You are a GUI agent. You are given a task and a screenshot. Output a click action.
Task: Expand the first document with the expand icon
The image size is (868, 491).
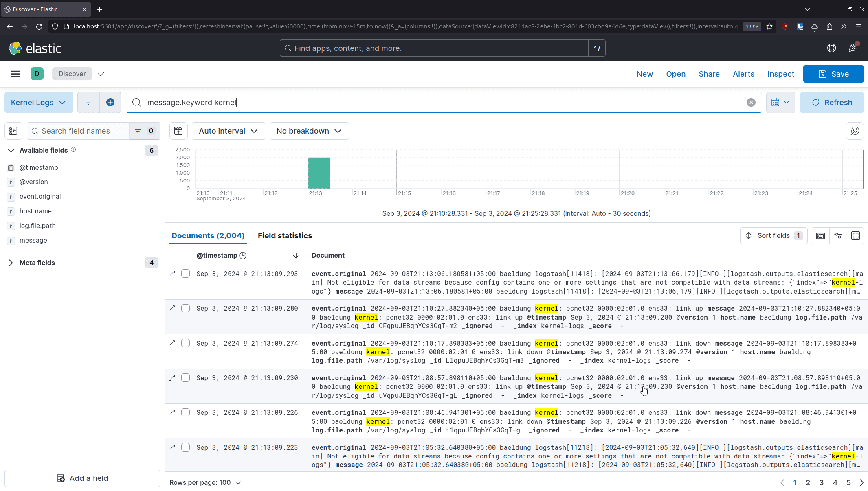coord(172,273)
